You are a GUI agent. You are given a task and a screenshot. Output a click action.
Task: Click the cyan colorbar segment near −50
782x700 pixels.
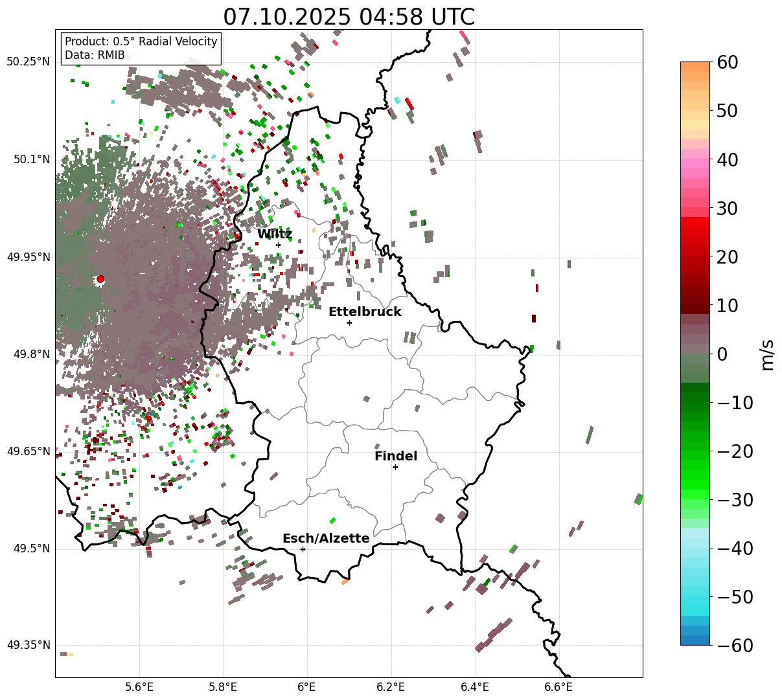695,596
